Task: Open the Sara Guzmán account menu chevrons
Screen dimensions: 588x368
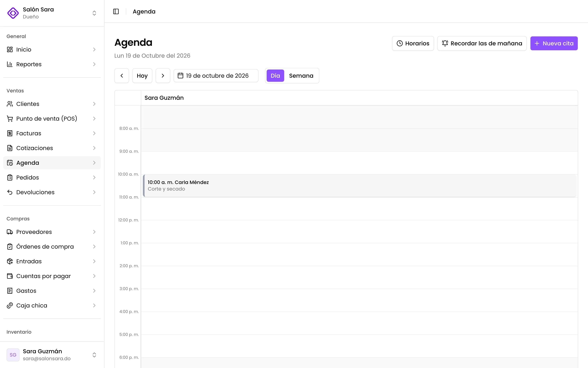Action: [94, 355]
